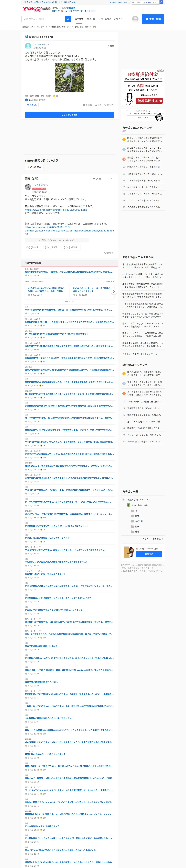Open the 植物 folder in category list

pos(135,531)
